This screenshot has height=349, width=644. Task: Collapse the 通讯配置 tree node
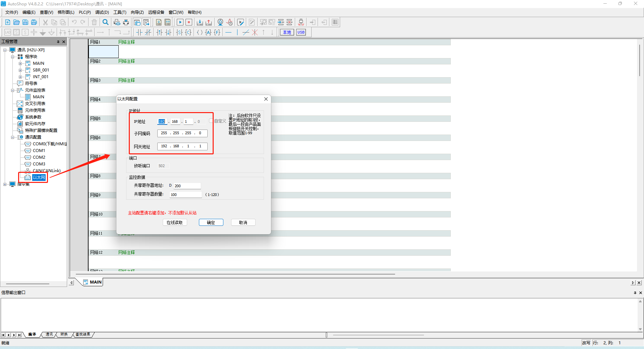point(13,137)
